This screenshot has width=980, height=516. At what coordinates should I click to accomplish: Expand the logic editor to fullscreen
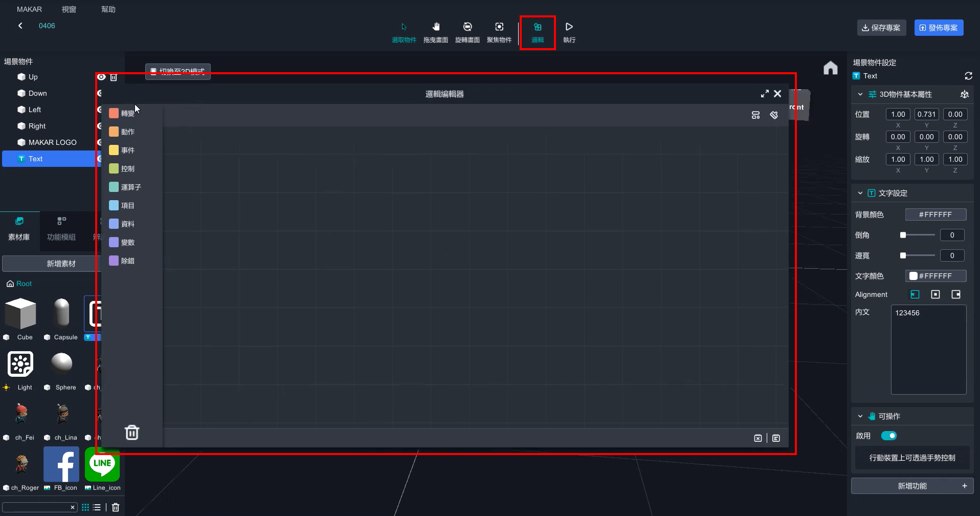point(765,94)
